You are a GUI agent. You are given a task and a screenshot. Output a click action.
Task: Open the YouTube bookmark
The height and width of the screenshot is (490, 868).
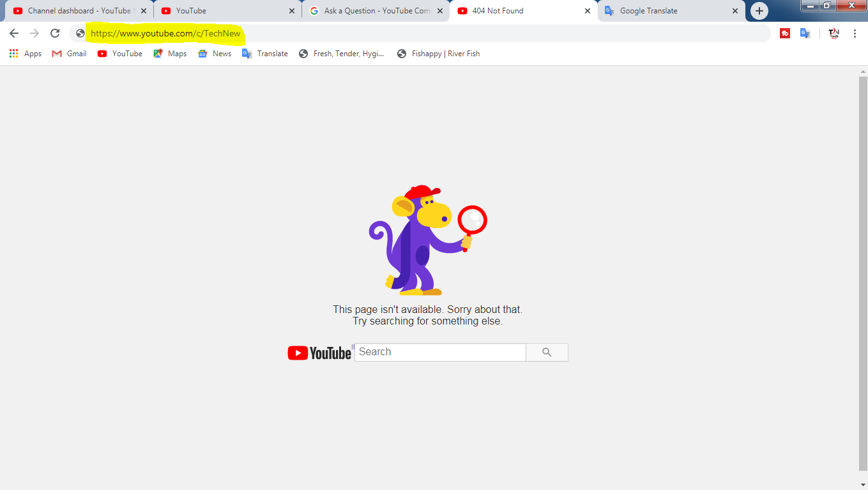(x=120, y=54)
